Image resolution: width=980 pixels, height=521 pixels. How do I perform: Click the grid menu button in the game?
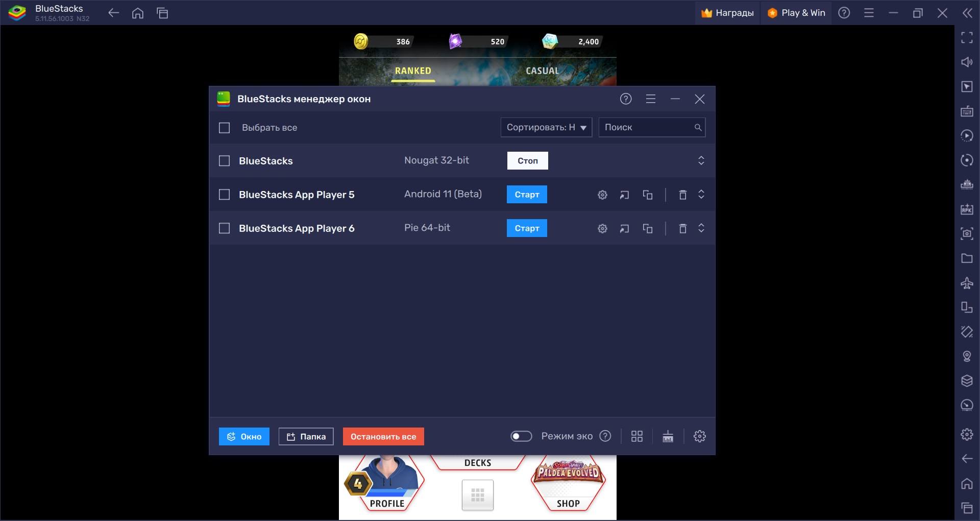(478, 495)
